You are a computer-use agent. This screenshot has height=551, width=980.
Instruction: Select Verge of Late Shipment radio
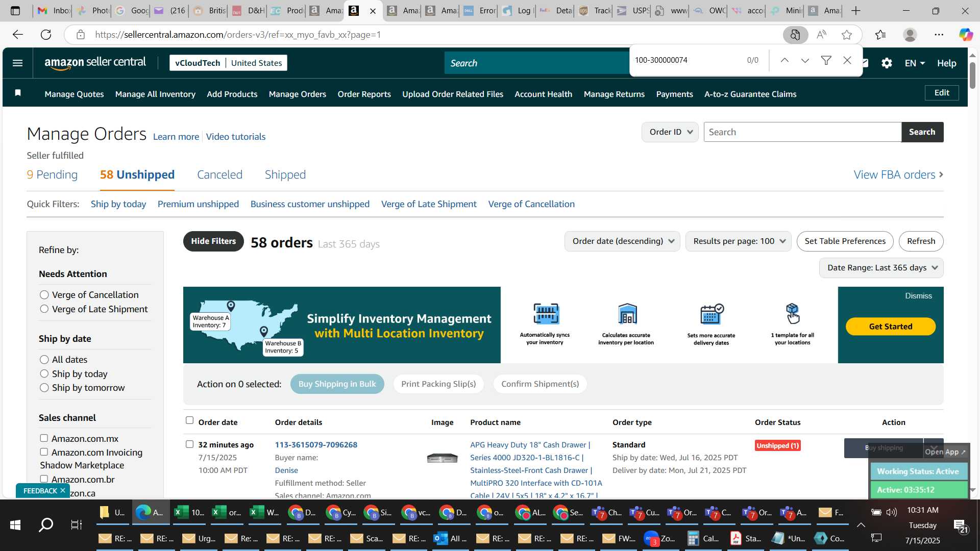pos(44,309)
